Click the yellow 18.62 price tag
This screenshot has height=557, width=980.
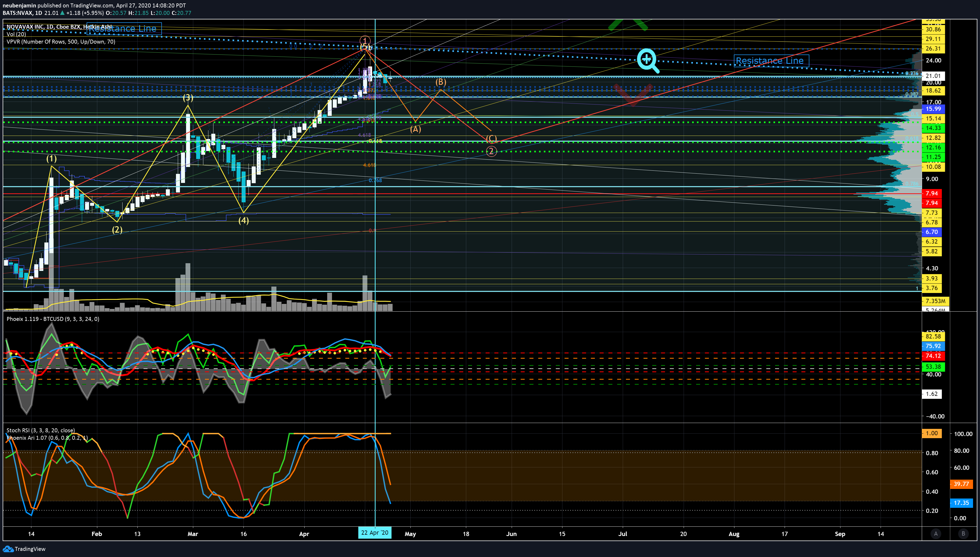(x=933, y=91)
